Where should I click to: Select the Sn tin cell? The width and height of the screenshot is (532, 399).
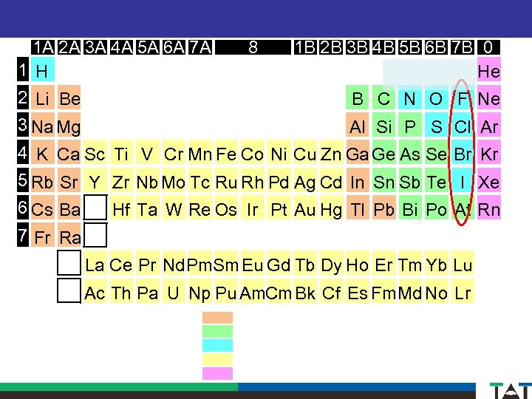point(383,180)
